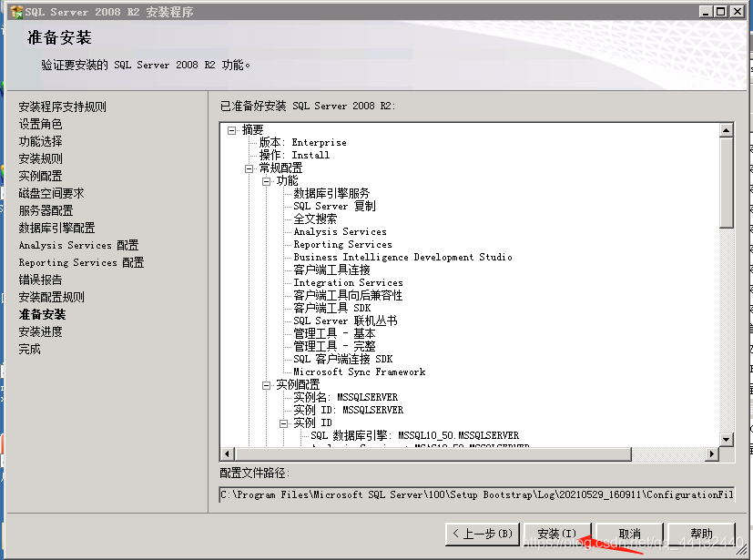The height and width of the screenshot is (560, 753).
Task: Select Analysis Services feature row in tree
Action: click(340, 231)
